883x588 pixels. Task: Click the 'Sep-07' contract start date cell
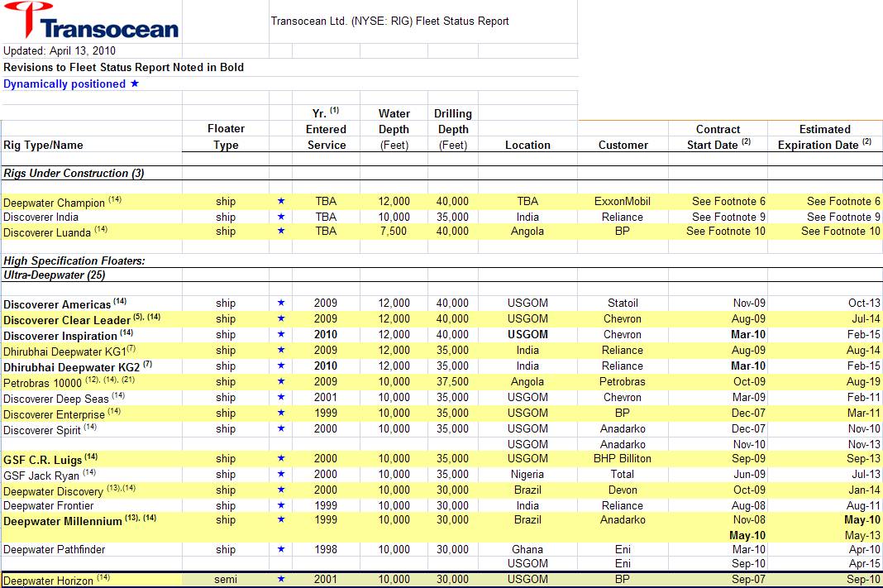pyautogui.click(x=748, y=579)
